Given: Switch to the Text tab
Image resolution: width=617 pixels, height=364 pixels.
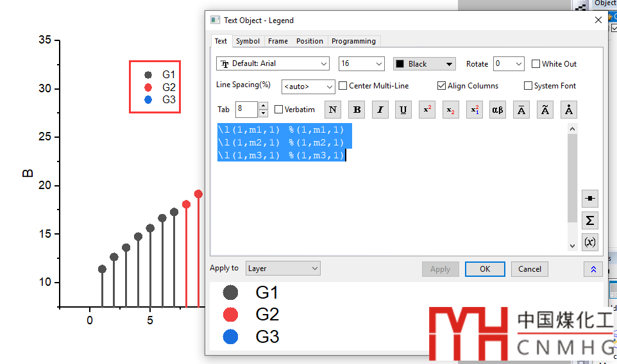Looking at the screenshot, I should point(221,41).
